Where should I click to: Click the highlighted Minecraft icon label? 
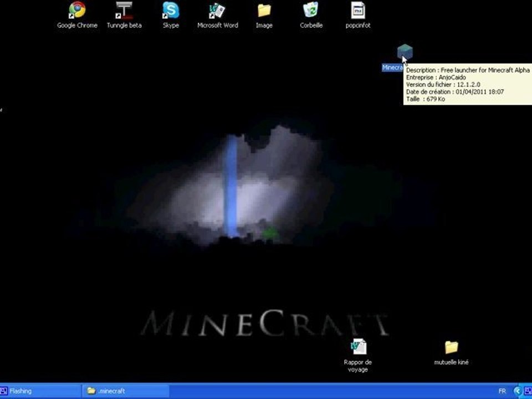point(392,68)
